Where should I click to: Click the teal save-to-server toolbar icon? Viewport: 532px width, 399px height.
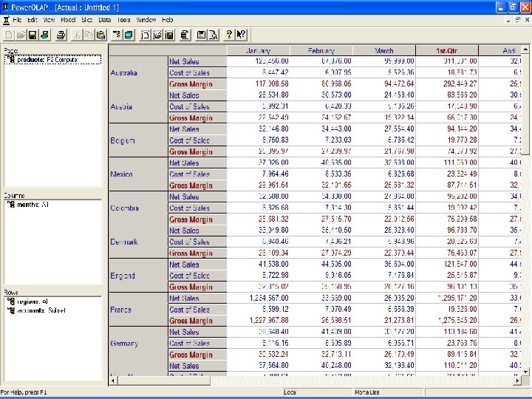[x=44, y=35]
